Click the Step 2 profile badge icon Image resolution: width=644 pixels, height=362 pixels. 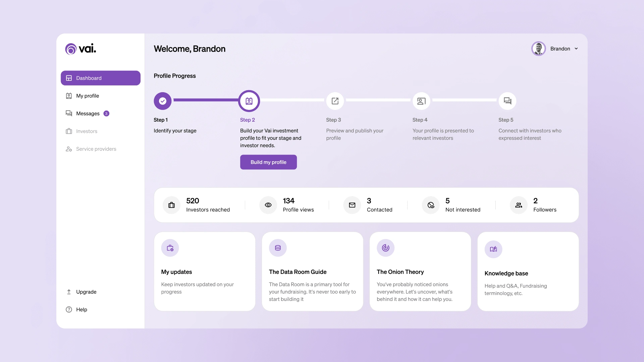pyautogui.click(x=249, y=101)
